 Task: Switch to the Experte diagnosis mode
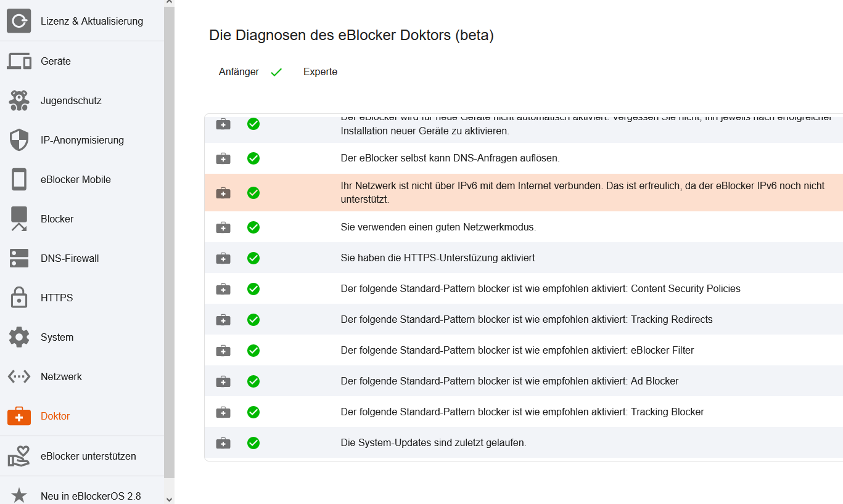pyautogui.click(x=320, y=72)
